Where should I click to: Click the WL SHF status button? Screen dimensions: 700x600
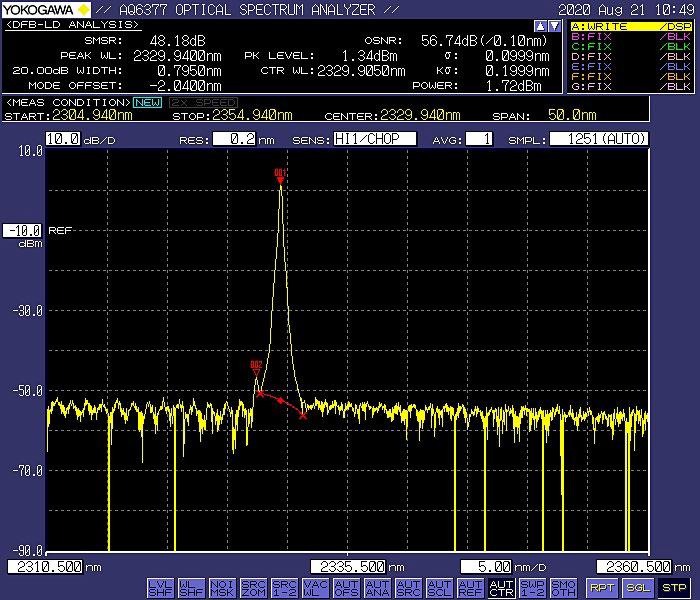tap(191, 588)
